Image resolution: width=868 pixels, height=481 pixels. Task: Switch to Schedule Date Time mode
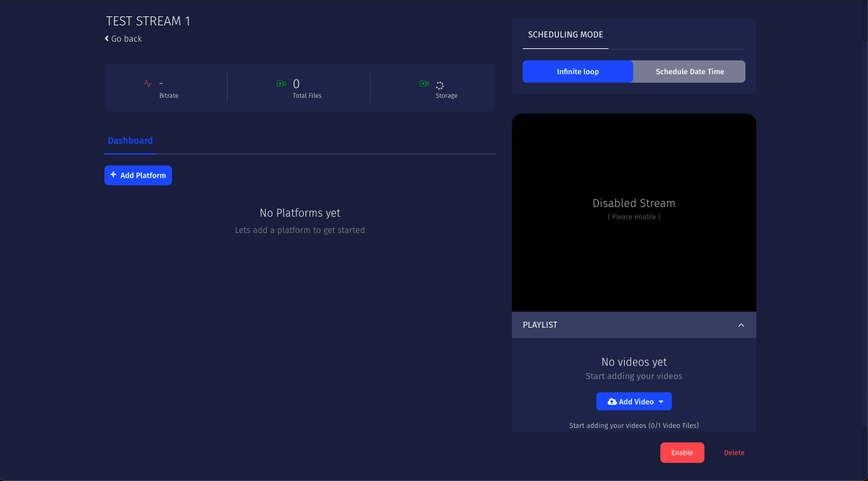click(x=689, y=71)
